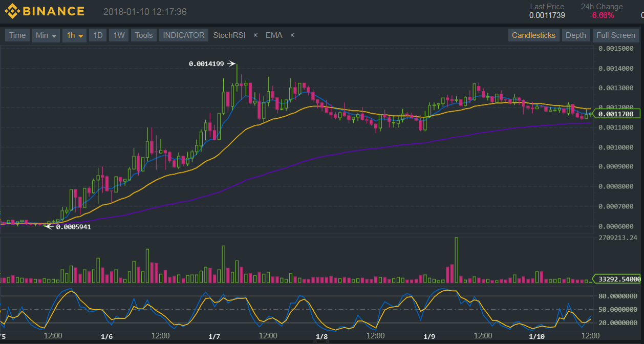This screenshot has height=344, width=644.
Task: Click the 1/9 date marker on time axis
Action: 430,336
